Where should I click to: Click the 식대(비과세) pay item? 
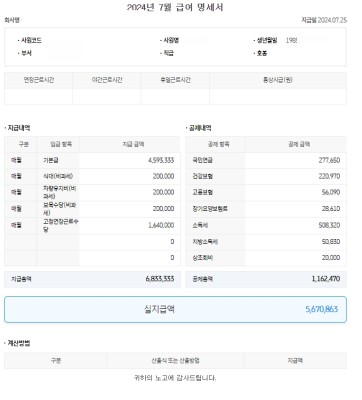click(58, 176)
